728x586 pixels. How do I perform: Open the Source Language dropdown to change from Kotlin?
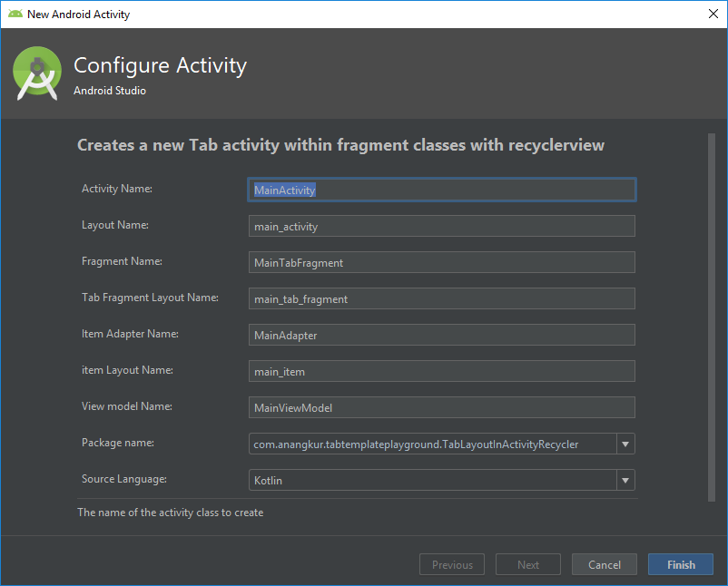[x=625, y=480]
